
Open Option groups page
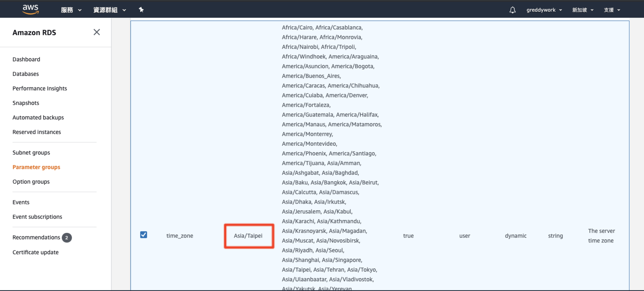tap(31, 182)
